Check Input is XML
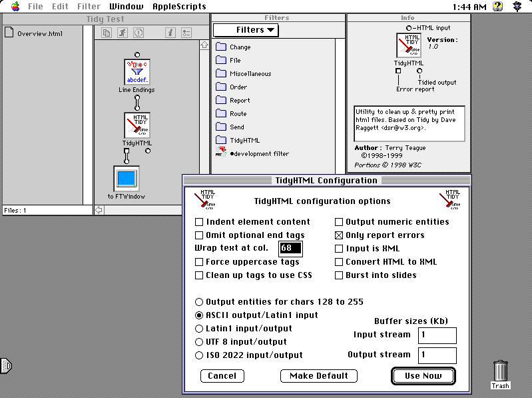Screen dimensions: 532x398 (x=339, y=249)
